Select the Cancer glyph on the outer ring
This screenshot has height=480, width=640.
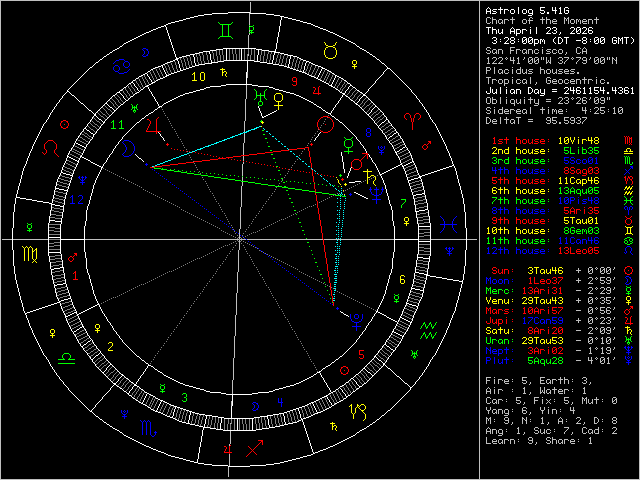121,66
